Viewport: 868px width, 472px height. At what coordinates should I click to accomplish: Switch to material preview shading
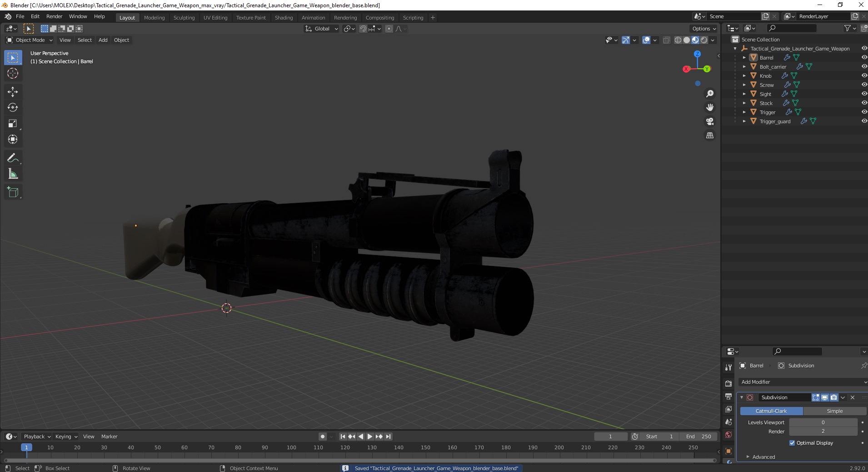695,40
